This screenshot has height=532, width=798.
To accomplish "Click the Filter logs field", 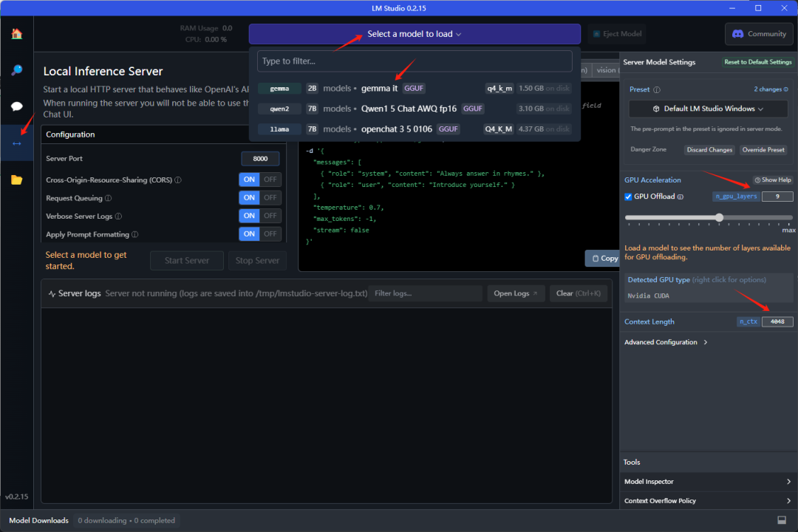I will (x=426, y=294).
